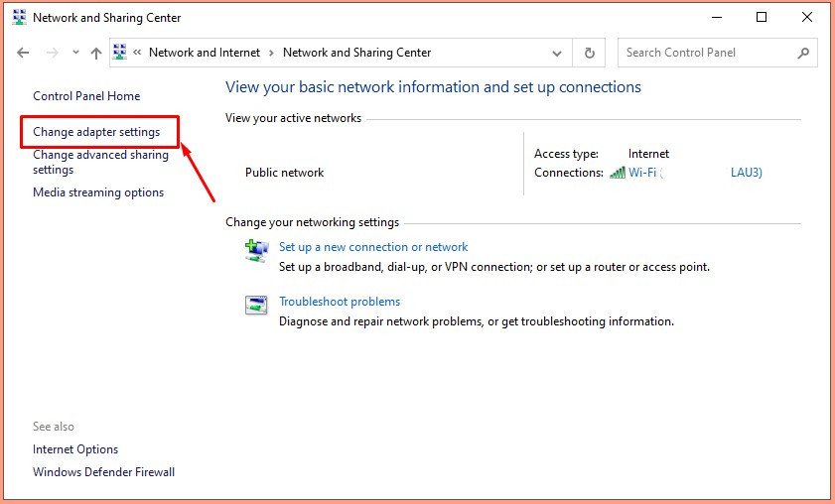835x504 pixels.
Task: Go to Network and Internet breadcrumb
Action: (x=205, y=53)
